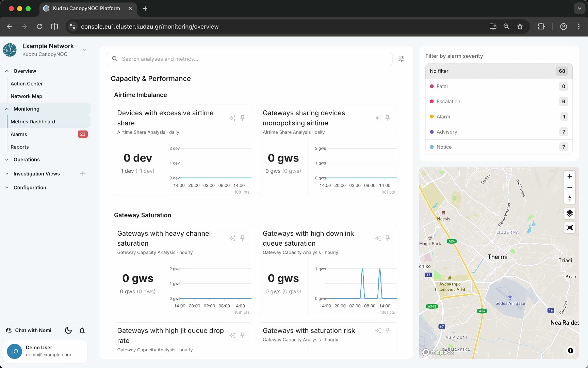Click the Alarms 23 count badge
588x368 pixels.
pyautogui.click(x=83, y=134)
